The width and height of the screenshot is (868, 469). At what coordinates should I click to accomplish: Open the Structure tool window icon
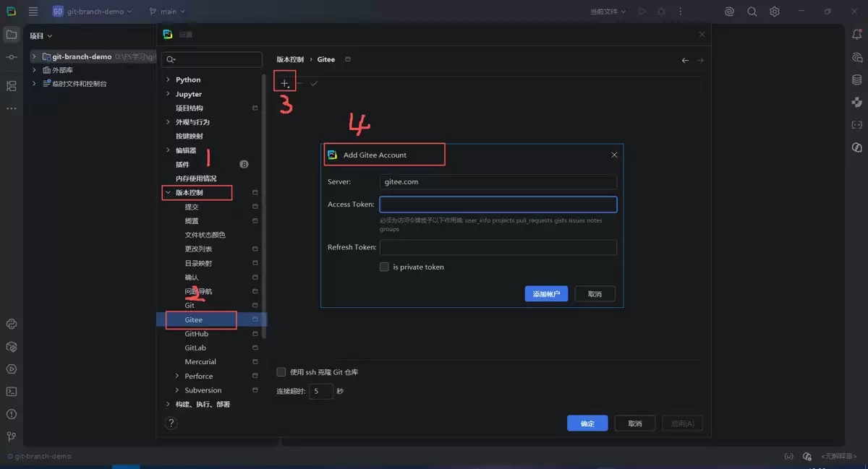point(12,86)
